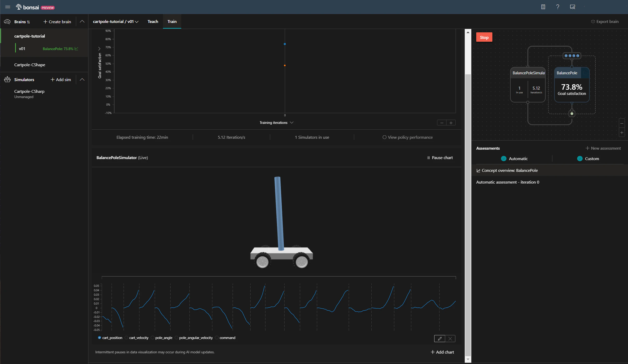This screenshot has width=628, height=364.
Task: Select the BalancePole concept node in graph
Action: pyautogui.click(x=572, y=85)
